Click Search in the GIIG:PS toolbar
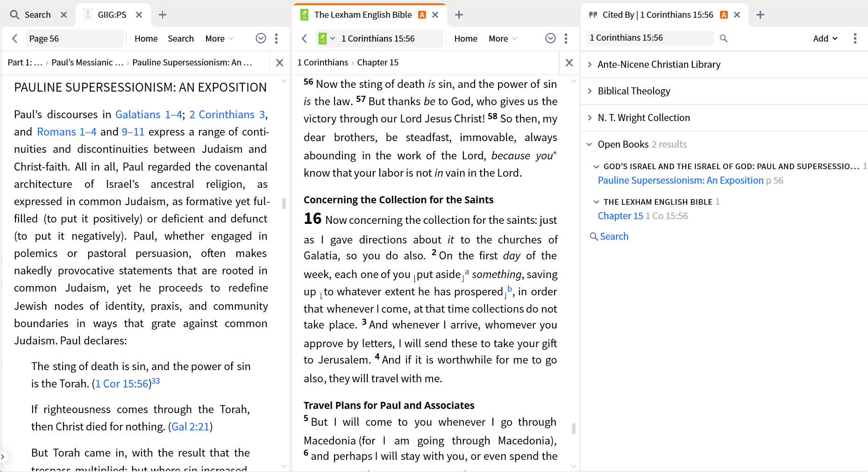The width and height of the screenshot is (868, 472). point(181,39)
